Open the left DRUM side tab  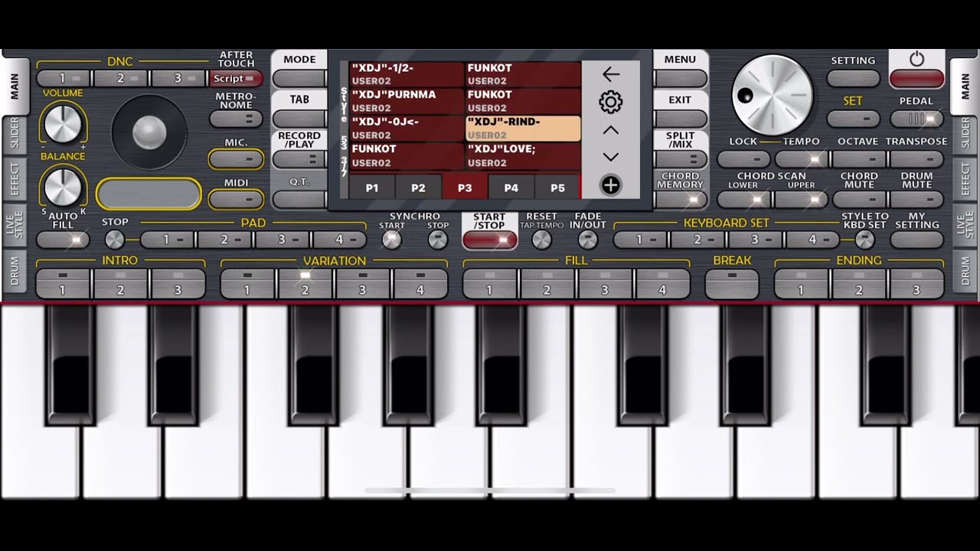14,271
